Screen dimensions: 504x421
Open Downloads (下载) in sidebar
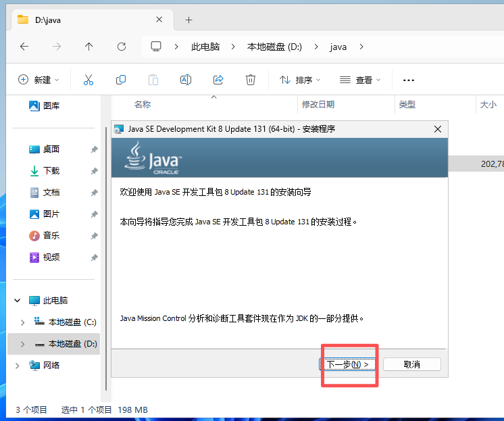[45, 171]
